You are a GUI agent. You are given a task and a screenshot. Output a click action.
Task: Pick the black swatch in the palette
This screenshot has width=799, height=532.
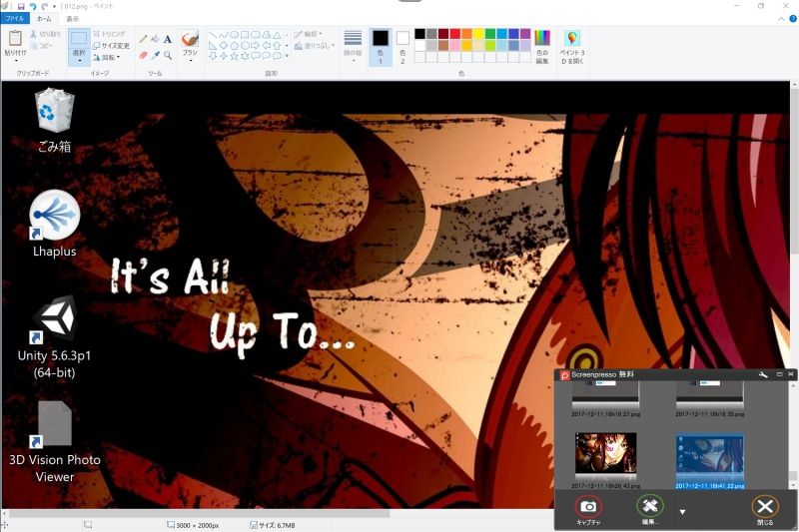(x=419, y=34)
